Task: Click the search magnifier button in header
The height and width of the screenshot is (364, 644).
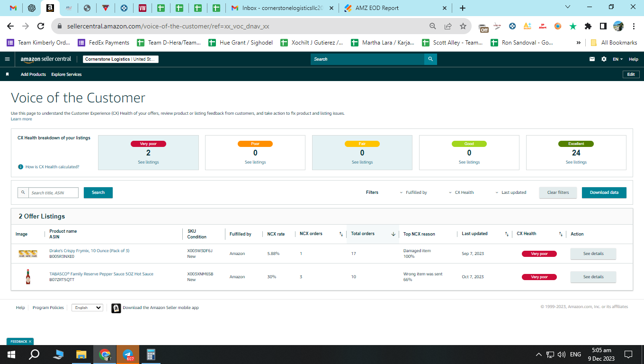Action: coord(430,59)
